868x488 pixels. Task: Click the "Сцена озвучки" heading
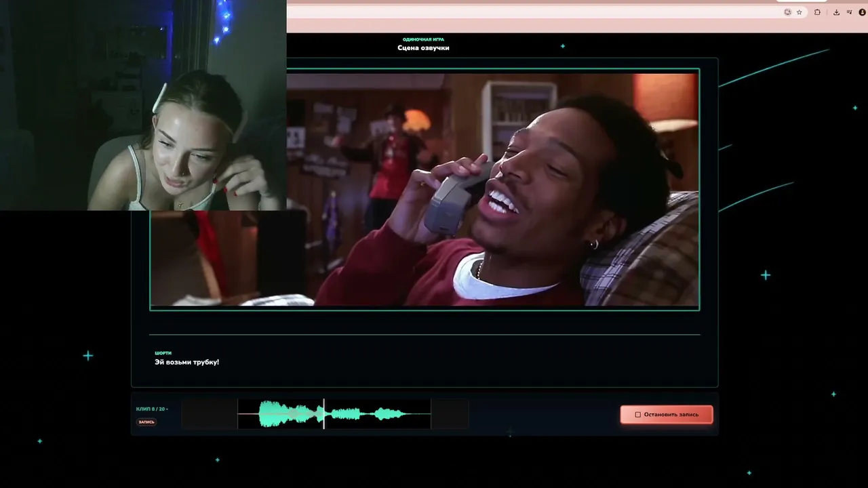coord(423,48)
